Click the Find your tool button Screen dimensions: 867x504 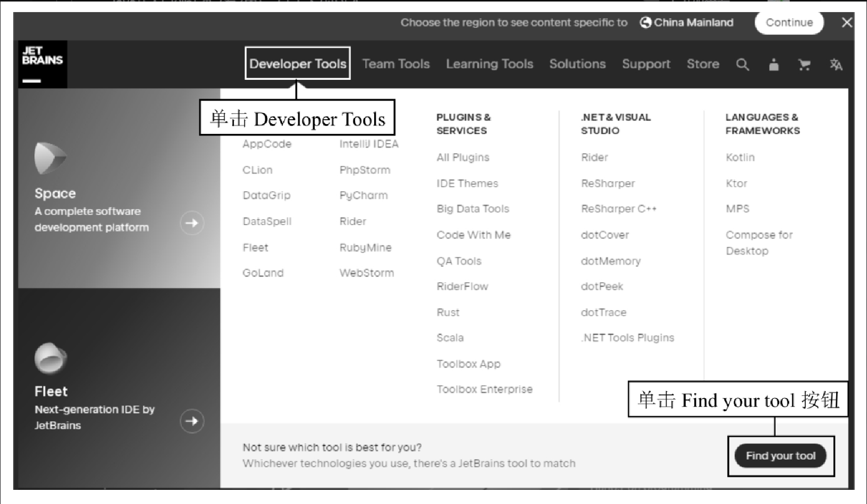pyautogui.click(x=781, y=456)
